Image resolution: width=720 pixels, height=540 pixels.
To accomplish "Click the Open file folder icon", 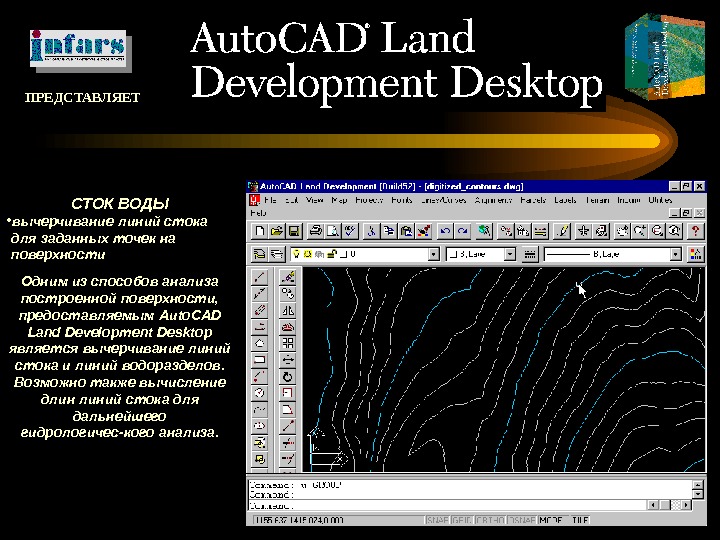I will click(277, 231).
